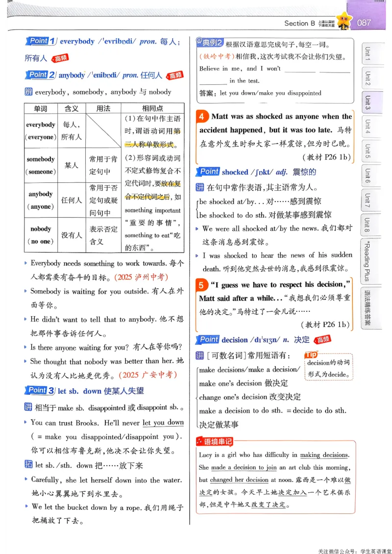Open Section B at the page header
This screenshot has width=392, height=554.
[299, 22]
